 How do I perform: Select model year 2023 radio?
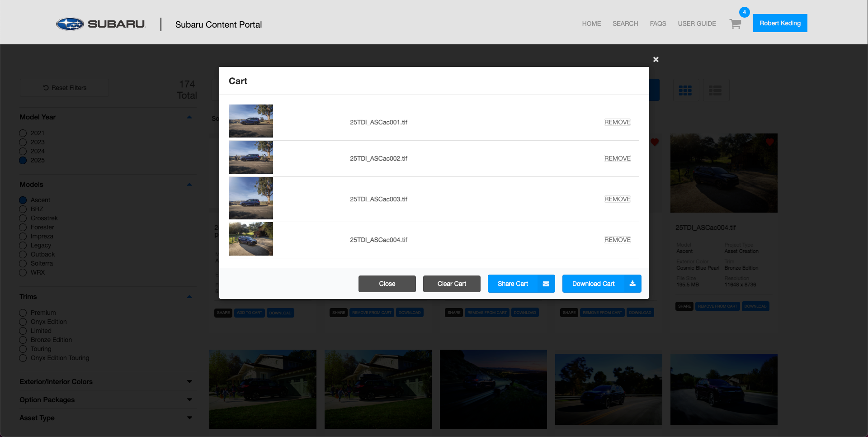pos(23,142)
